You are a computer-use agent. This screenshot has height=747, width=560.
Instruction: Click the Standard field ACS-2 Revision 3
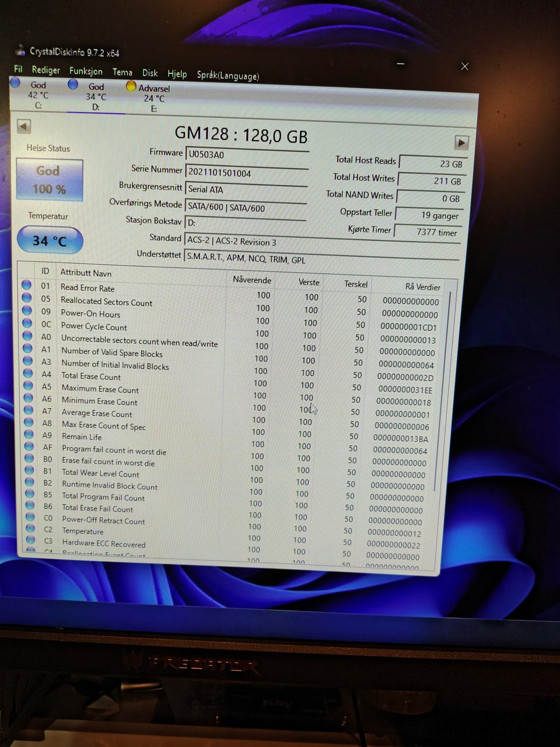coord(321,243)
